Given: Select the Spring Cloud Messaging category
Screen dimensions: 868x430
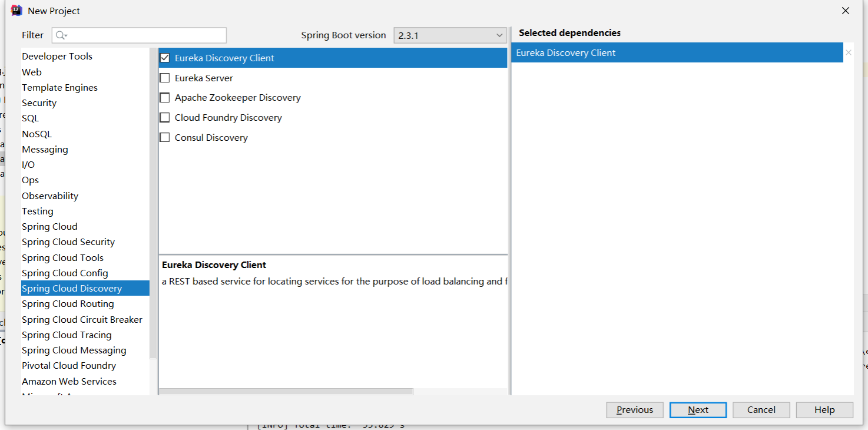Looking at the screenshot, I should pos(85,350).
